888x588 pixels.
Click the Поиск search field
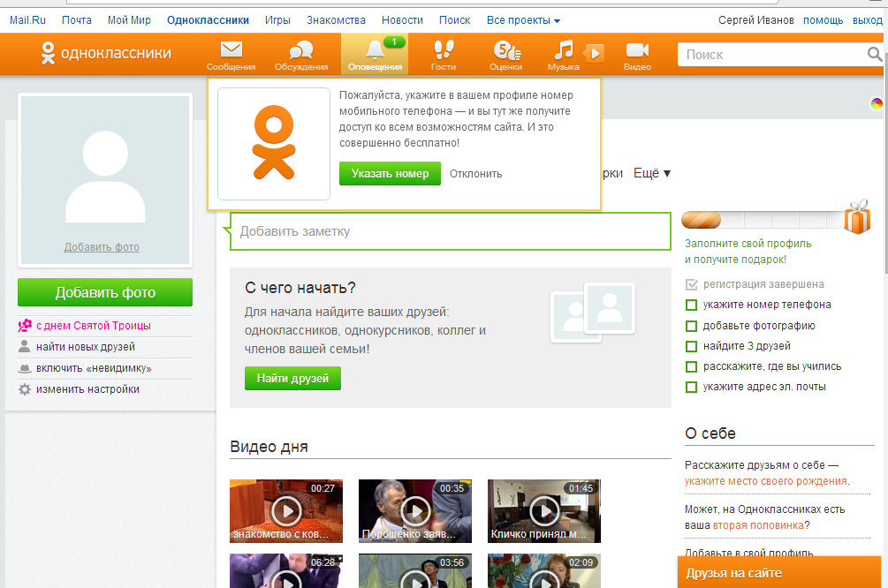773,55
